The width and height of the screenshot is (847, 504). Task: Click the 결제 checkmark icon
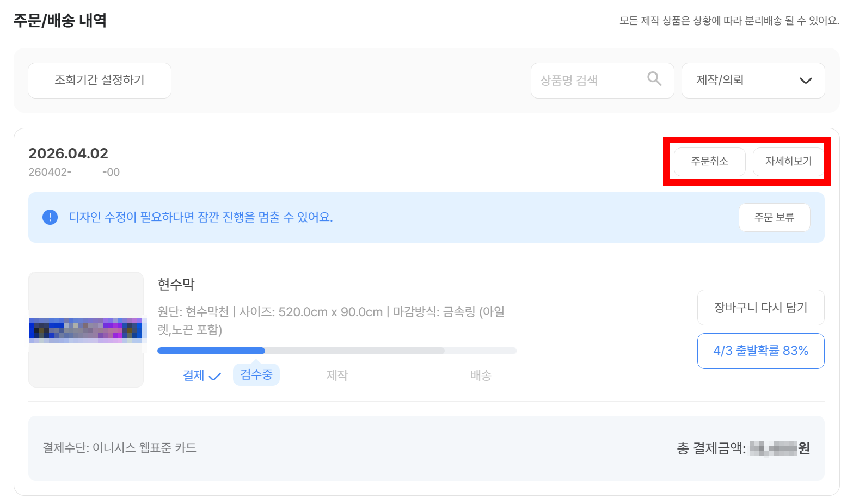[215, 376]
